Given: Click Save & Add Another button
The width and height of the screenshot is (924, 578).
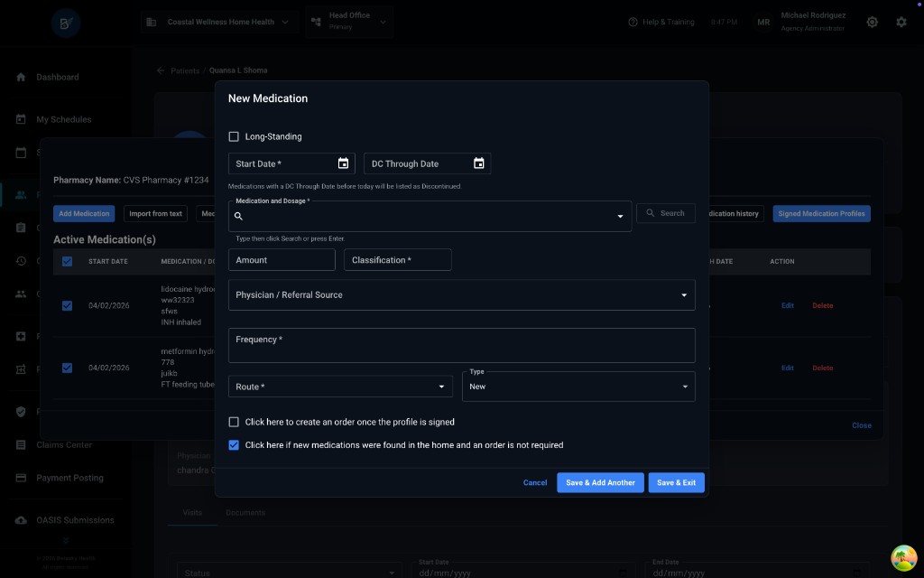Looking at the screenshot, I should [600, 482].
